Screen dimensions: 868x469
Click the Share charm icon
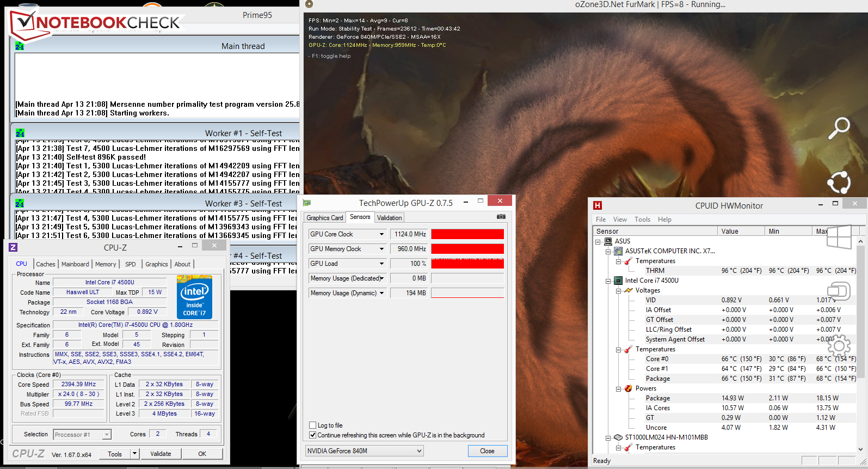[x=839, y=182]
